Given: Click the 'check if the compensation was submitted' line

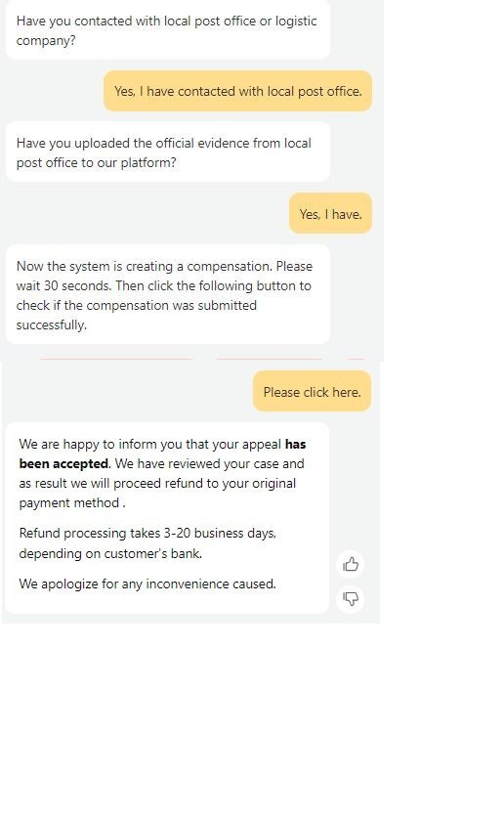Looking at the screenshot, I should click(x=137, y=305).
